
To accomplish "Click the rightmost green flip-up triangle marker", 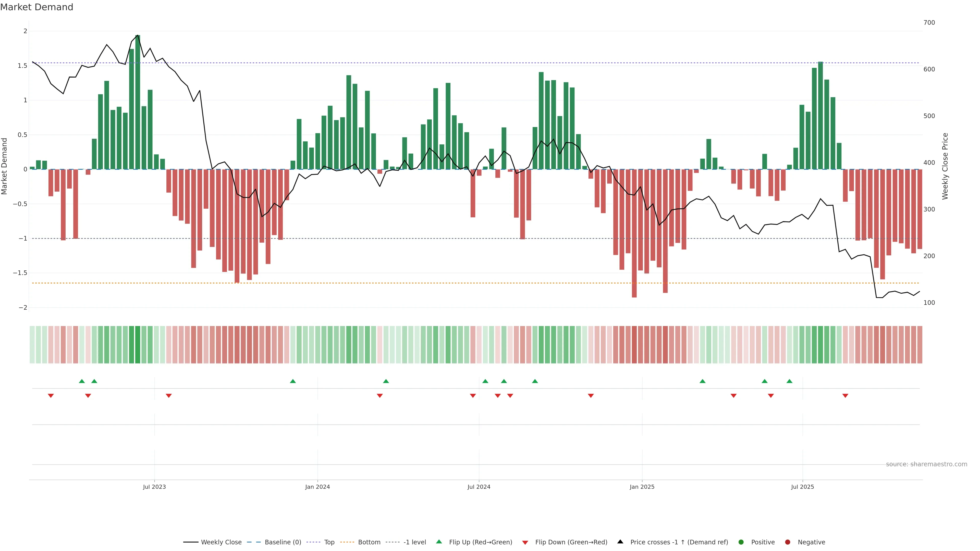I will [789, 381].
